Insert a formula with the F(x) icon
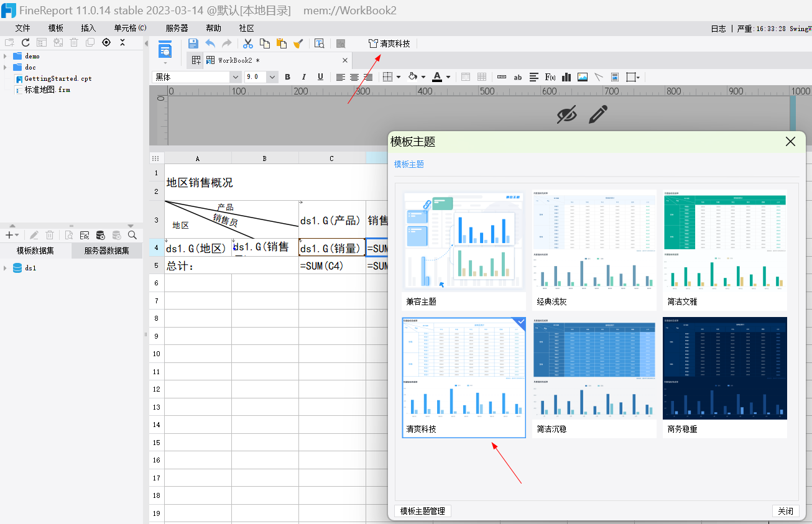Viewport: 812px width, 524px height. 550,77
